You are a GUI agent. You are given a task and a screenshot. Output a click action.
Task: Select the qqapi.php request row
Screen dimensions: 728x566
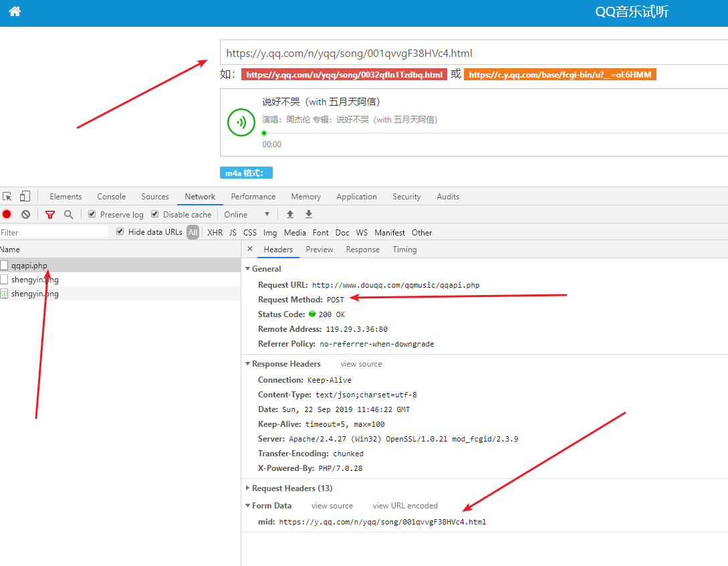coord(120,266)
